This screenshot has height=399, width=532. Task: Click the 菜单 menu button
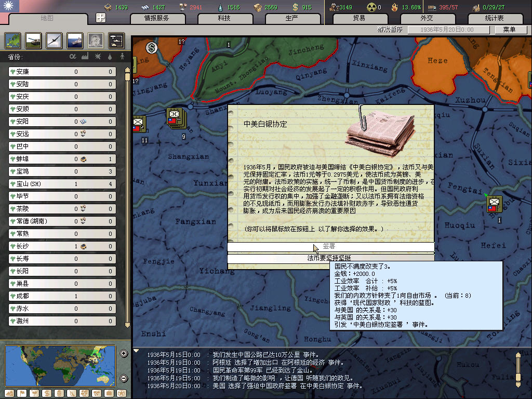(x=510, y=30)
